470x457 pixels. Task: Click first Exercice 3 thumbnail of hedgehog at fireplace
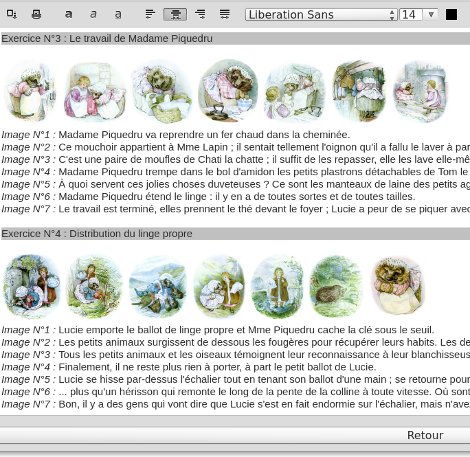tap(30, 91)
